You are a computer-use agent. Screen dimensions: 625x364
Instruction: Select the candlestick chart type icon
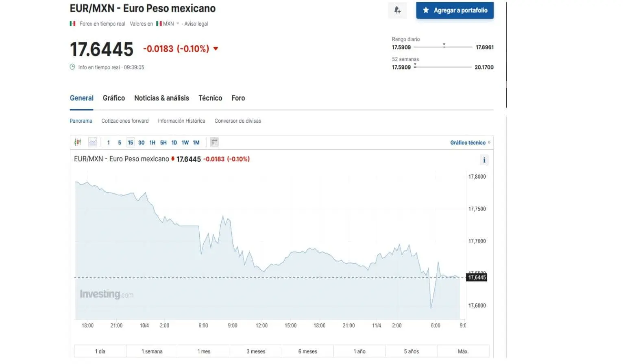(78, 142)
